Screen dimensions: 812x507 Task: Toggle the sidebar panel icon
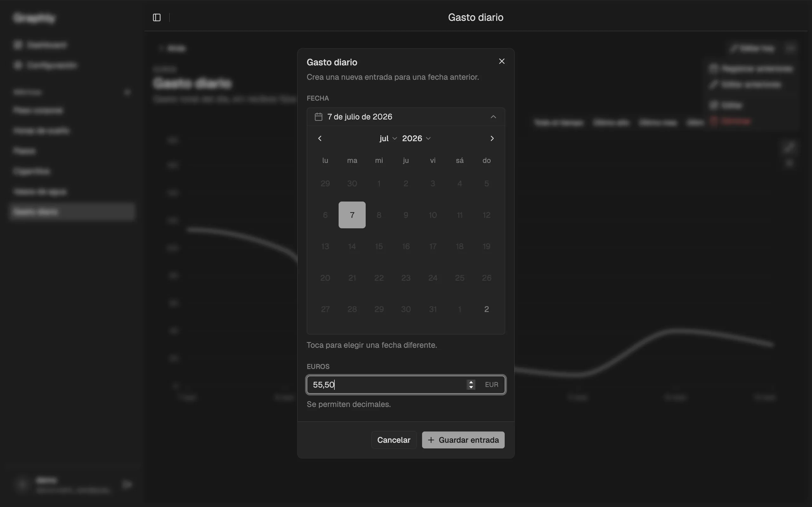point(157,17)
